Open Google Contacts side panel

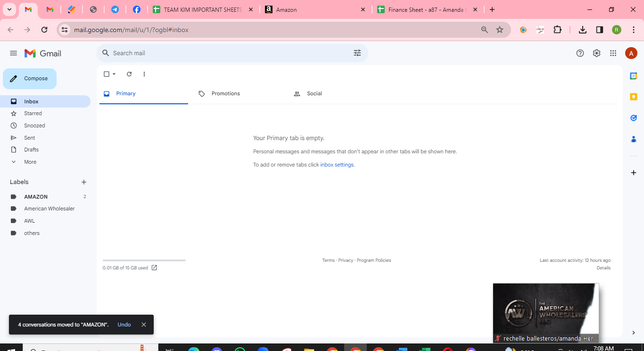click(634, 139)
